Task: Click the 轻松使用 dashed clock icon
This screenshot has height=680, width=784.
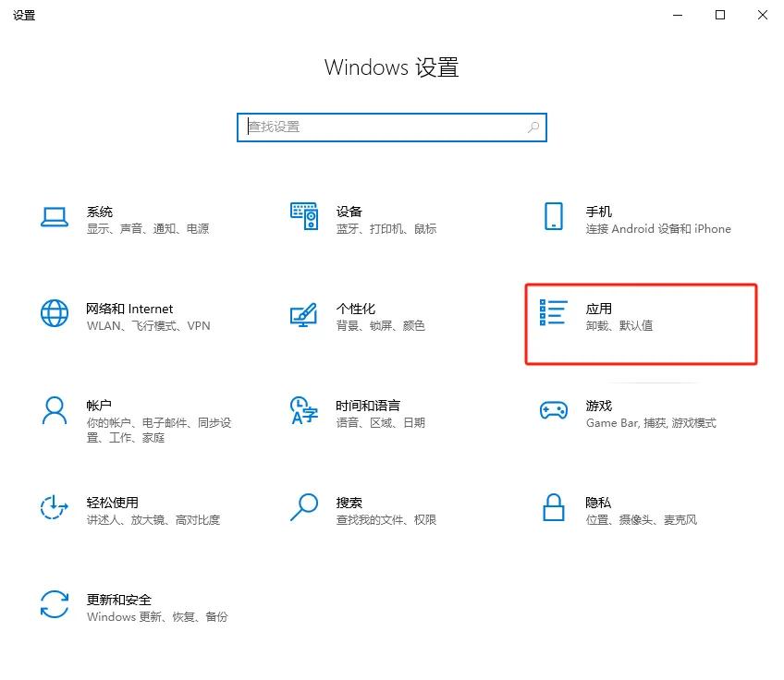Action: 54,507
